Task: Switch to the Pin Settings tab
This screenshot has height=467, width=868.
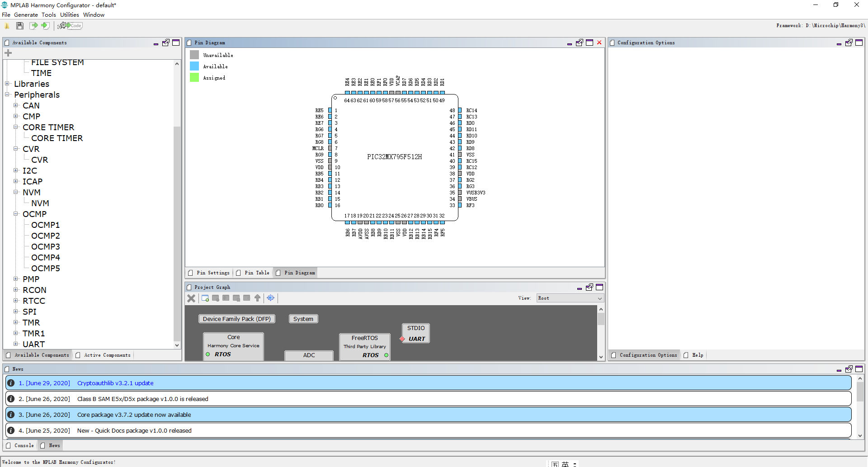Action: [209, 273]
